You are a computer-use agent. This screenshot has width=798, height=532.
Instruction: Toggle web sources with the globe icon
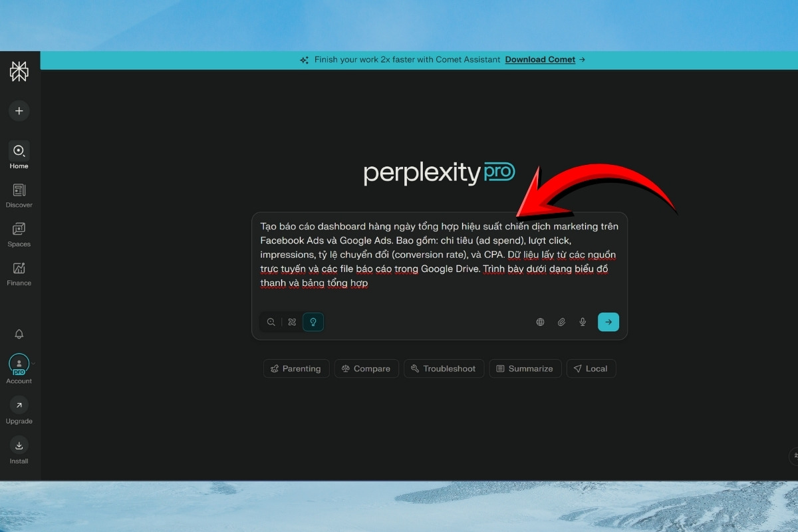540,322
